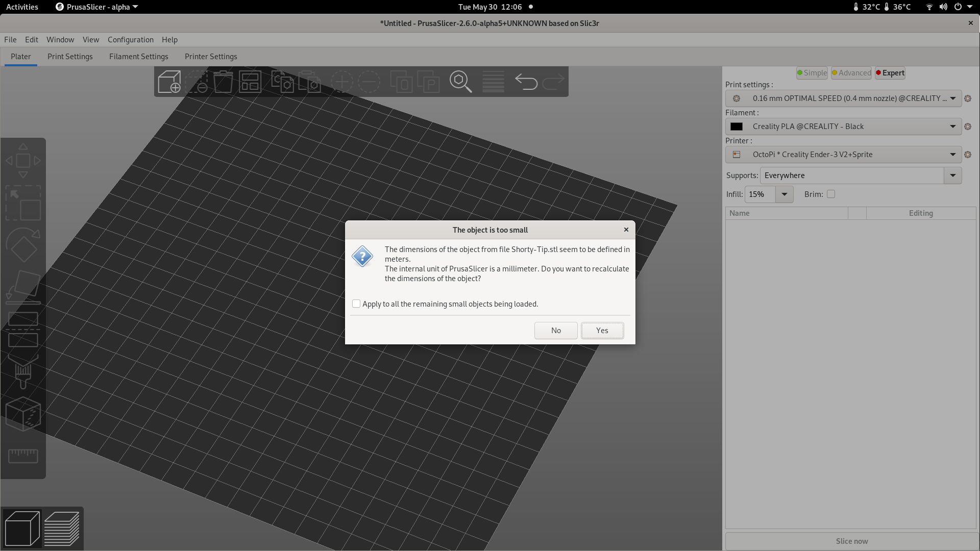The image size is (980, 551).
Task: Toggle the Brim checkbox
Action: coord(831,194)
